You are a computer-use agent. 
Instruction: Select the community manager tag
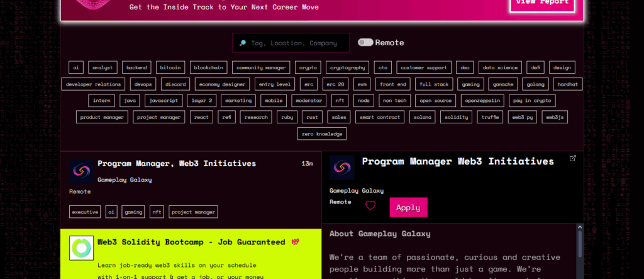point(261,67)
